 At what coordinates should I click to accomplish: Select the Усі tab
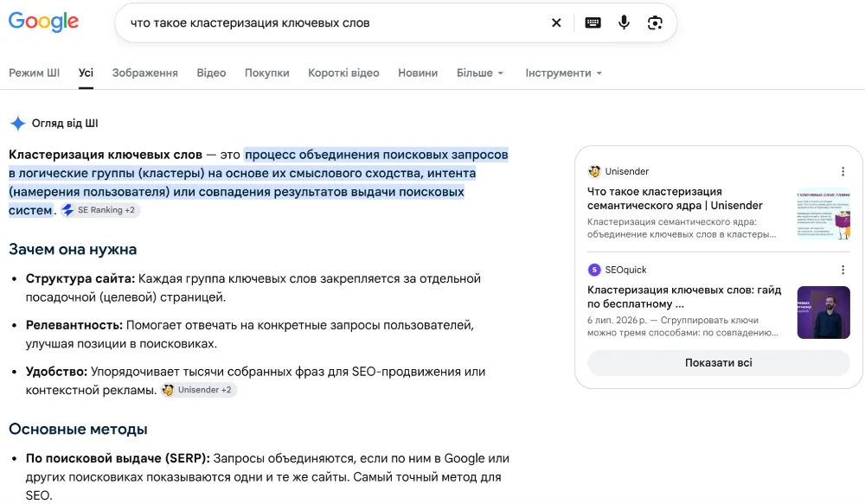(86, 73)
